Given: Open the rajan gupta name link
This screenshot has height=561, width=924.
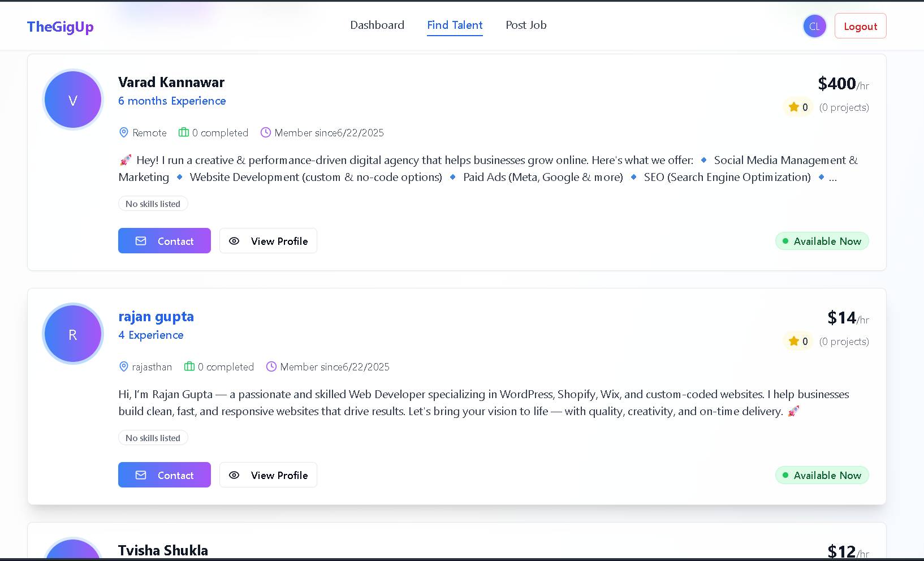Looking at the screenshot, I should pos(156,317).
